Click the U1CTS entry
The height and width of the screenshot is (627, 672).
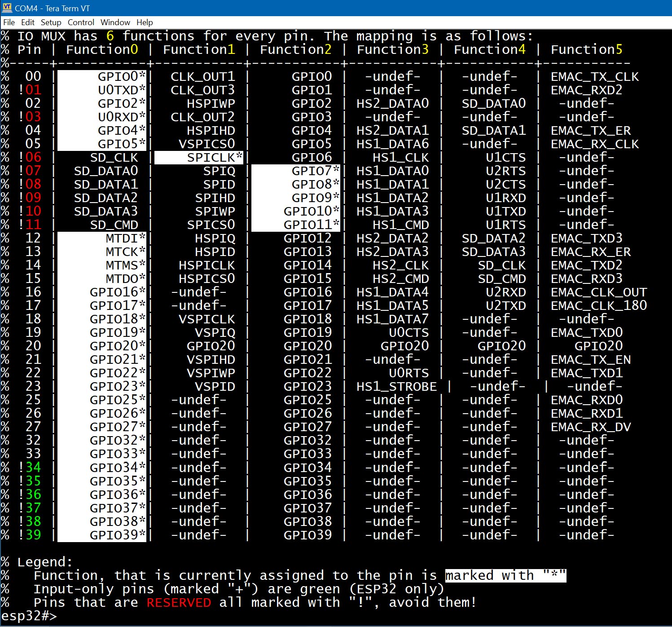(505, 158)
